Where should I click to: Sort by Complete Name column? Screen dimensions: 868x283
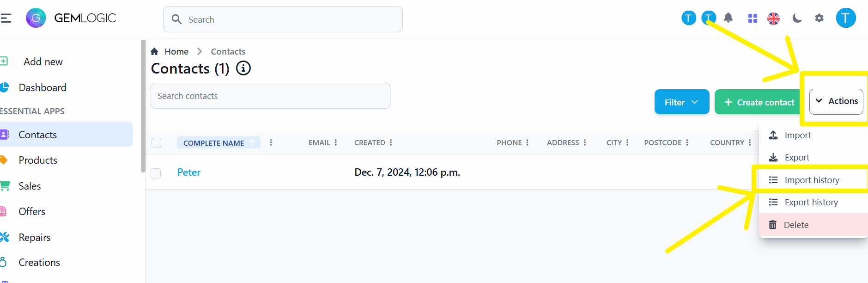214,143
